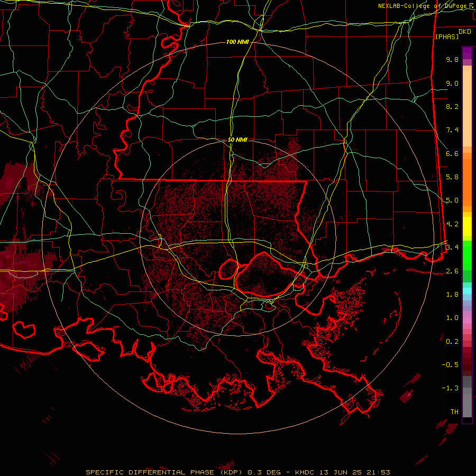Image resolution: width=476 pixels, height=476 pixels.
Task: Pick the purple band atop the color bar
Action: tap(467, 53)
